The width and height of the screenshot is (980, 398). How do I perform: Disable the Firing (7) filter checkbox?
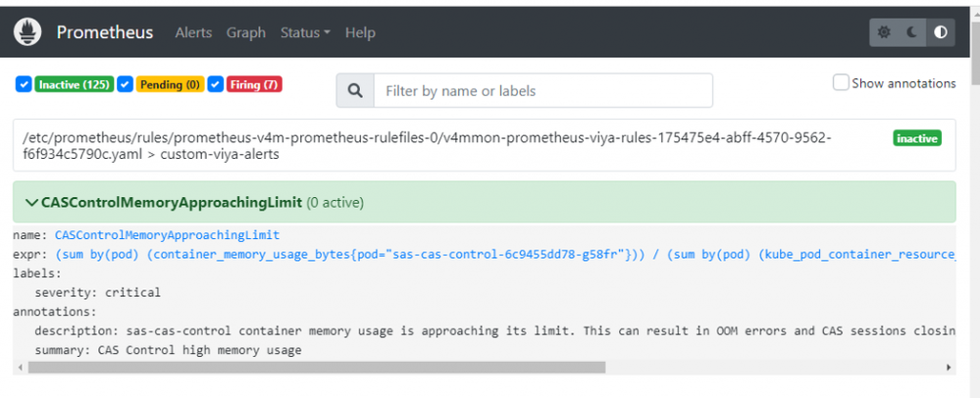216,84
